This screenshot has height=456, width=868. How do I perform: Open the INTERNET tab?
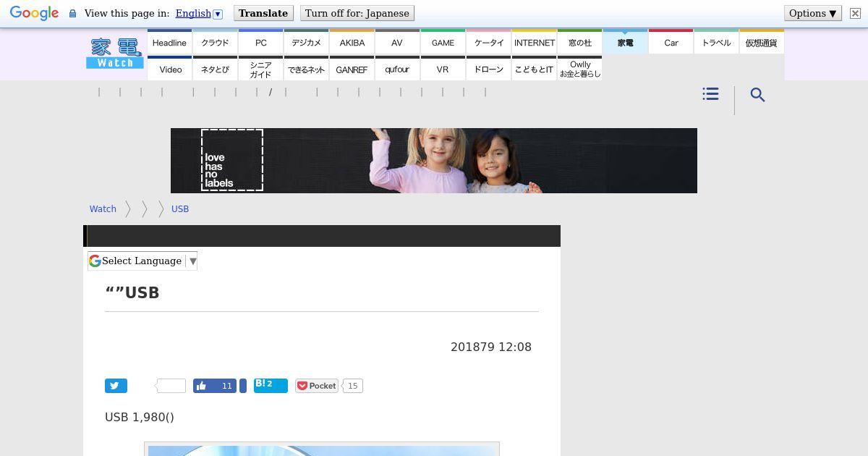click(x=534, y=42)
